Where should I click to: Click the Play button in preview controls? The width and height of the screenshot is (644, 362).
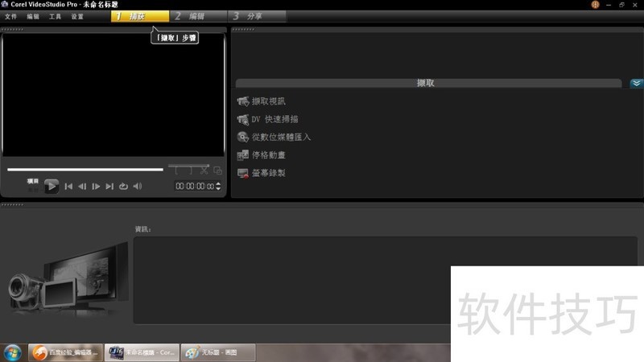[x=52, y=187]
